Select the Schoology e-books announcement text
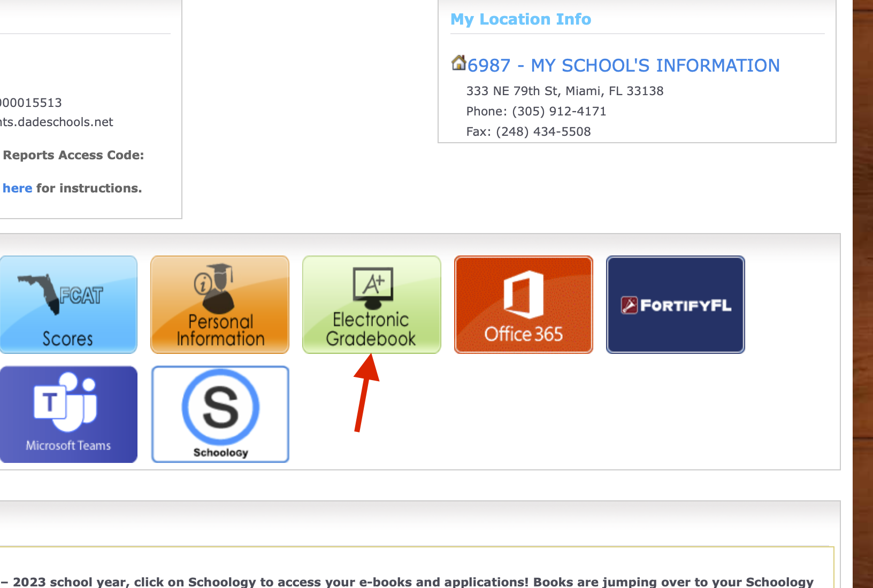This screenshot has width=873, height=588. click(407, 582)
